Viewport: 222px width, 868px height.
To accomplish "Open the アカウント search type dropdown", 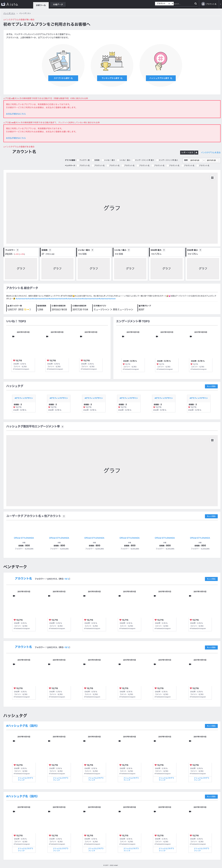I will coord(164,4).
